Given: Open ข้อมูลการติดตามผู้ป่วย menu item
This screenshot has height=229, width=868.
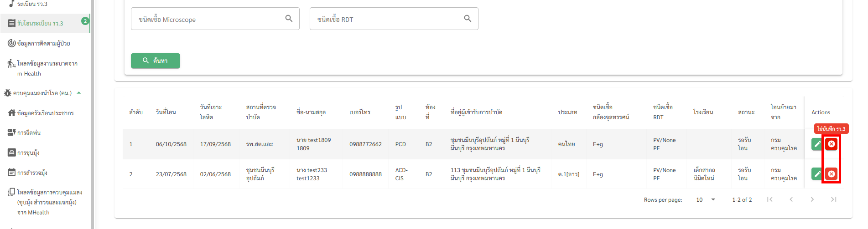Looking at the screenshot, I should 43,43.
